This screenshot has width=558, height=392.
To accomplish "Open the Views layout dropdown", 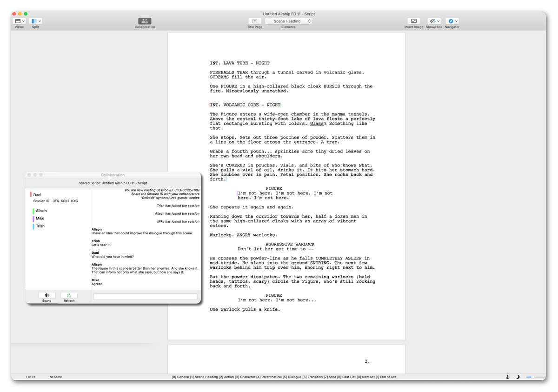I will (20, 21).
